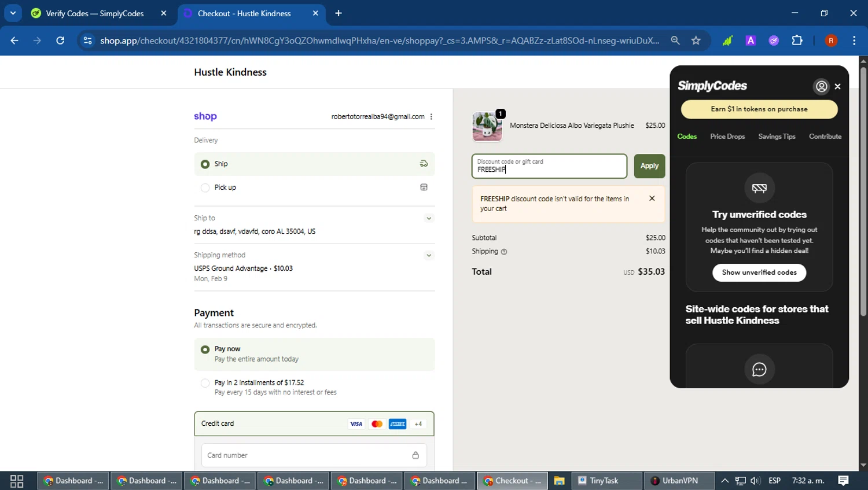Click the chat bubble icon in SimplyCodes

coord(759,370)
